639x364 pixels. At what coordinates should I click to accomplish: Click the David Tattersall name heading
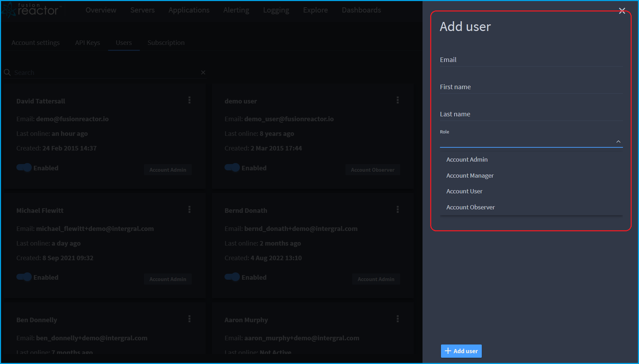(41, 101)
